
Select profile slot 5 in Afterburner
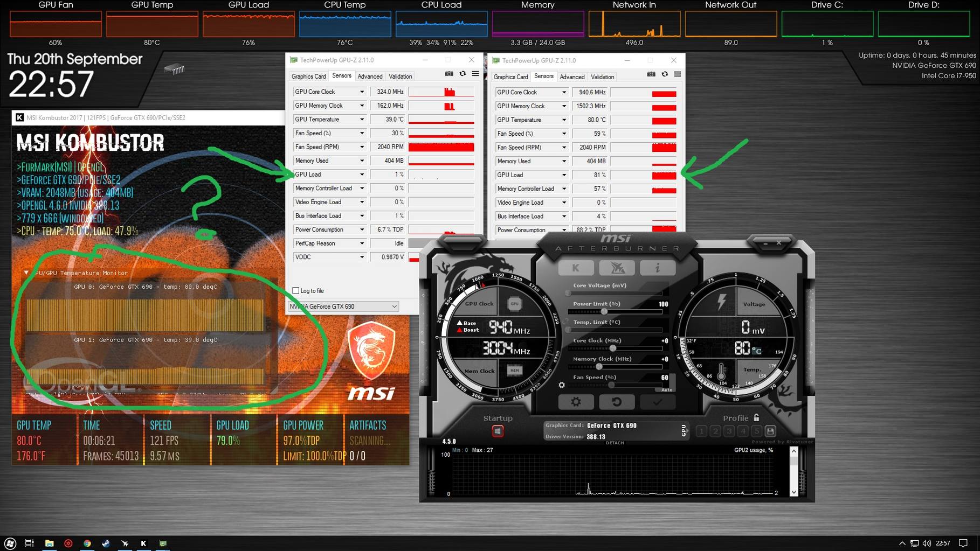click(756, 431)
